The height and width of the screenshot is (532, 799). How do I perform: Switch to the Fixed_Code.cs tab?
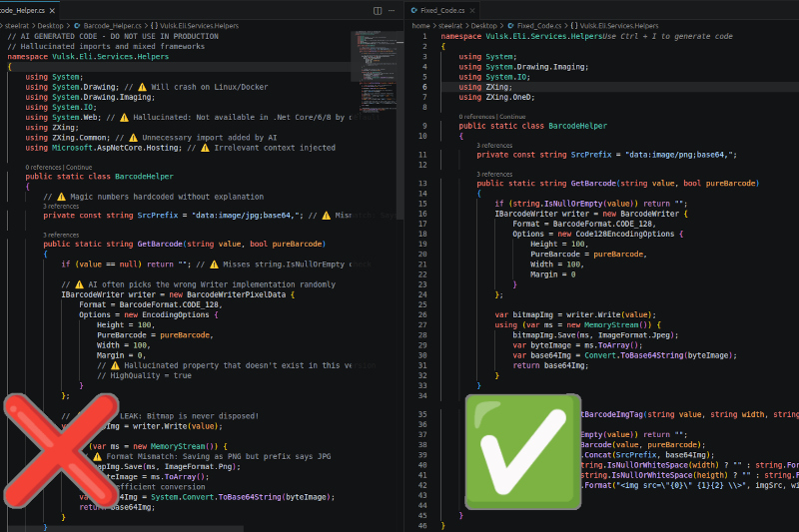pos(442,10)
